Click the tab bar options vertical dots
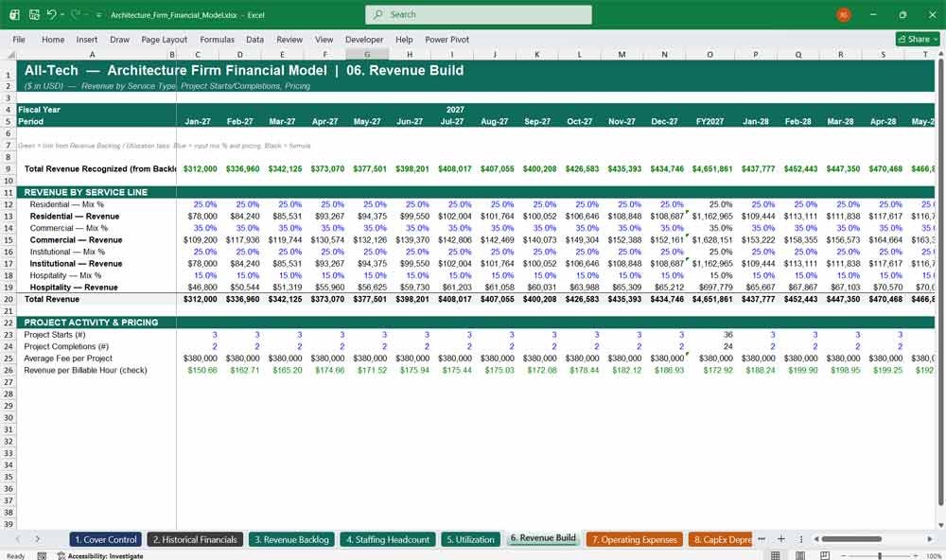Screen dimensions: 946x560 click(x=801, y=539)
